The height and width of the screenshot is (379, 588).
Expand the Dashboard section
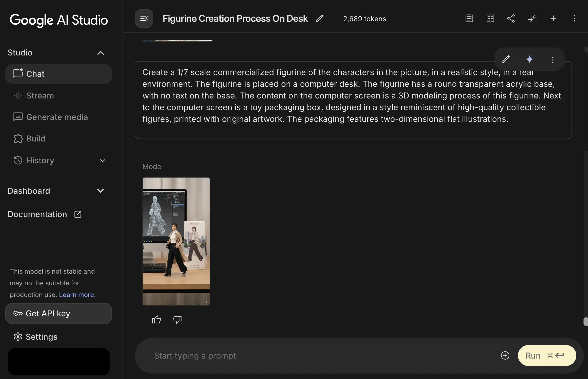tap(100, 191)
